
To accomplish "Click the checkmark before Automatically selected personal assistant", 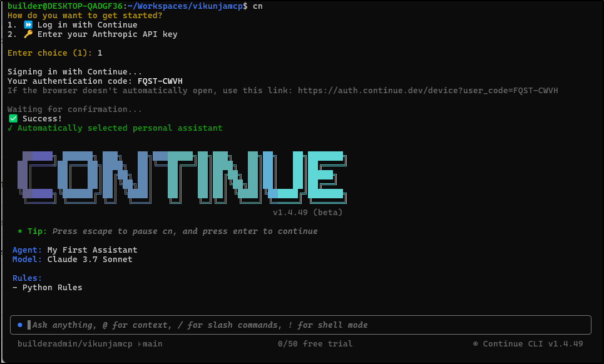I will [x=10, y=128].
